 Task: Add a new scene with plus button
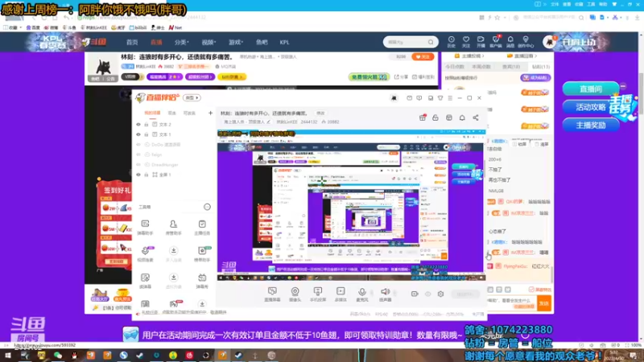[x=210, y=113]
